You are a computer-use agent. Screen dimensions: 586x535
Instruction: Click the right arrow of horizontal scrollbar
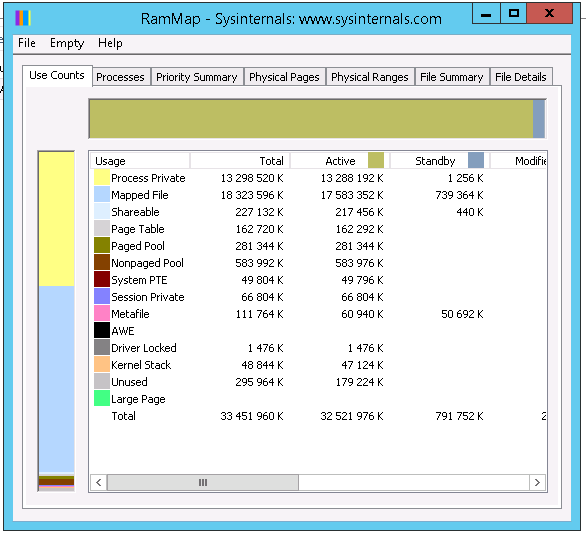tap(537, 482)
